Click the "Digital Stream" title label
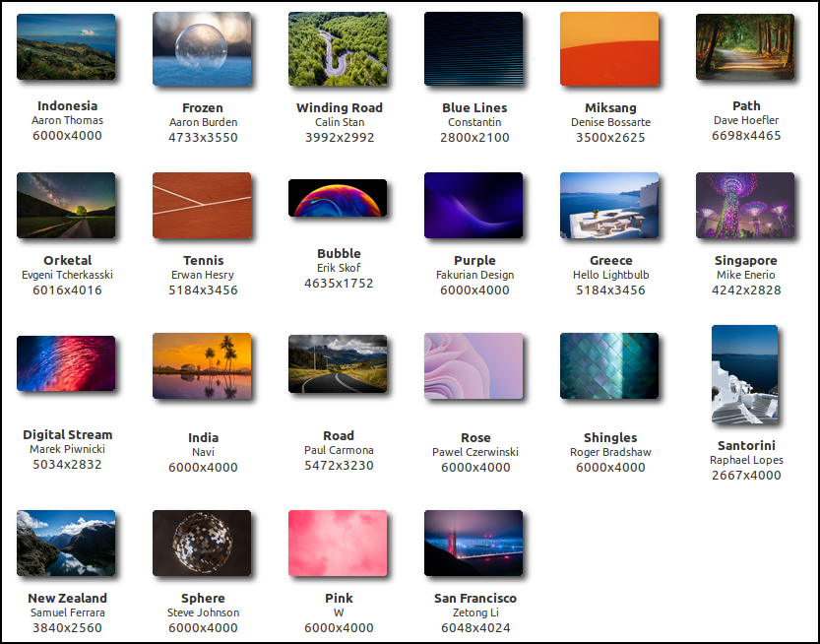This screenshot has width=820, height=644. click(x=68, y=434)
